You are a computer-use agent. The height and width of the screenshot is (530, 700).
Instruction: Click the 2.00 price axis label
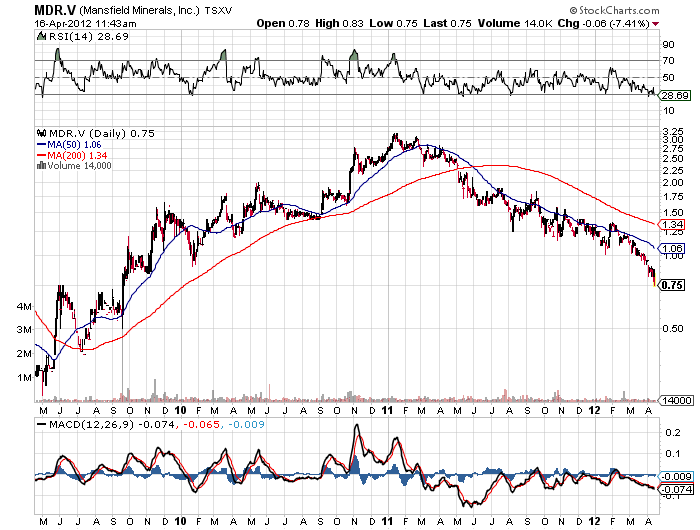click(673, 182)
